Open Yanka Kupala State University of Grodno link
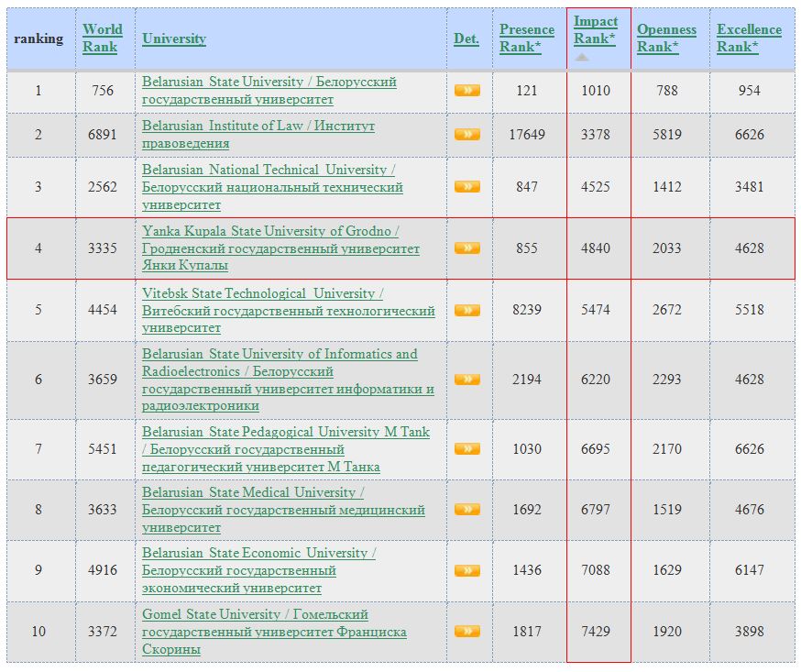801x672 pixels. pyautogui.click(x=280, y=248)
